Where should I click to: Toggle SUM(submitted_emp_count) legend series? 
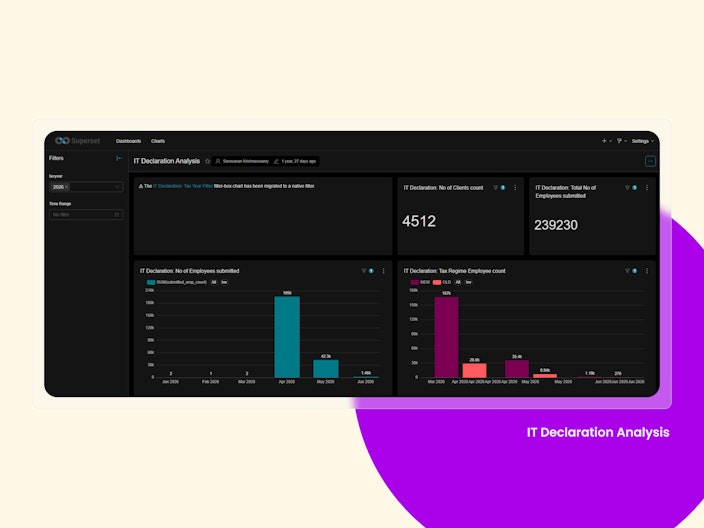click(x=177, y=282)
